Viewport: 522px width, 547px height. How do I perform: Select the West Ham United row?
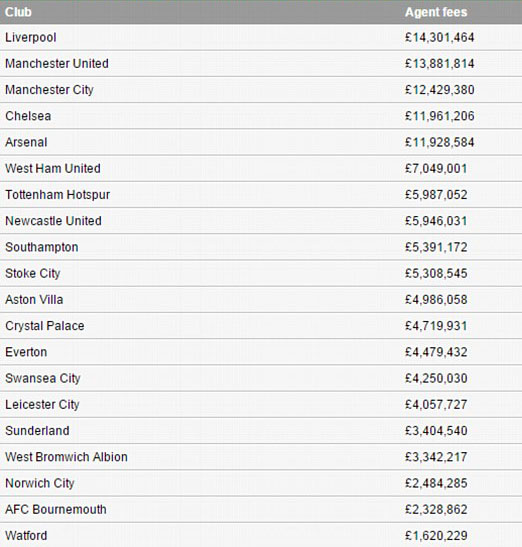261,168
